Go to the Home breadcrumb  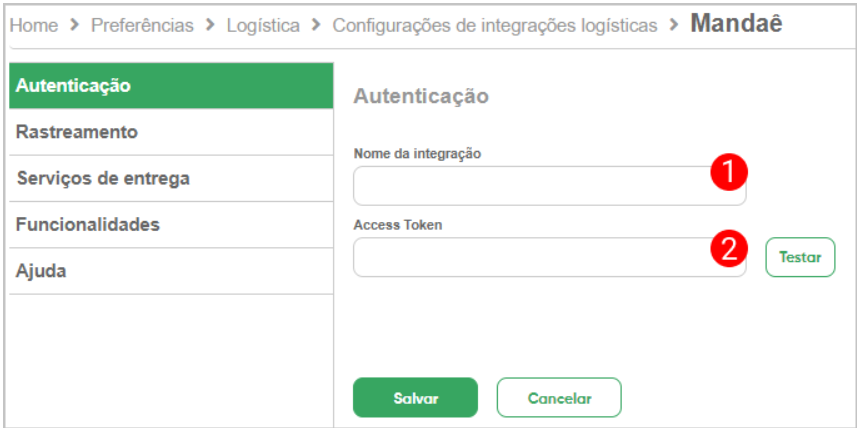pyautogui.click(x=34, y=25)
